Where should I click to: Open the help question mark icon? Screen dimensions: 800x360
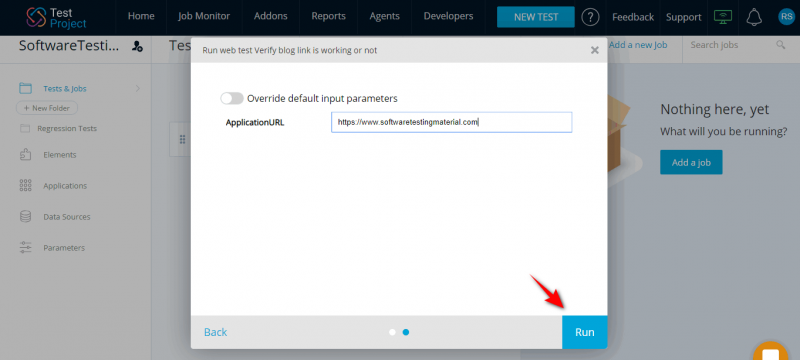tap(590, 17)
